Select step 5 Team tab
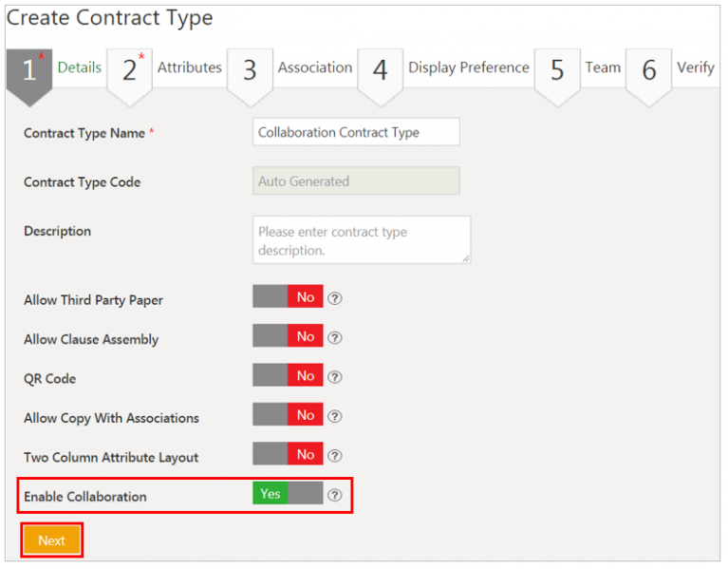This screenshot has width=728, height=569. click(602, 67)
